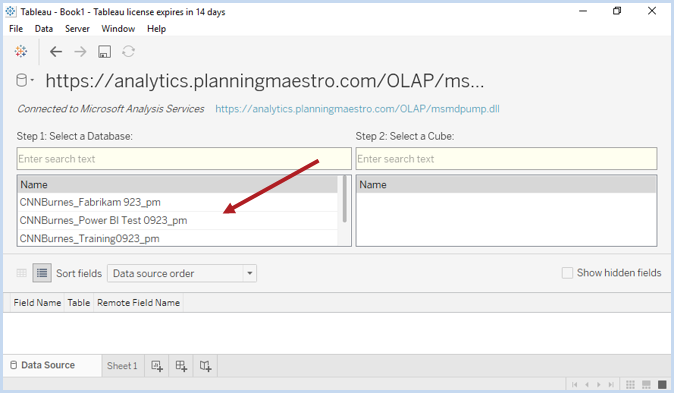Open the Data menu

44,29
